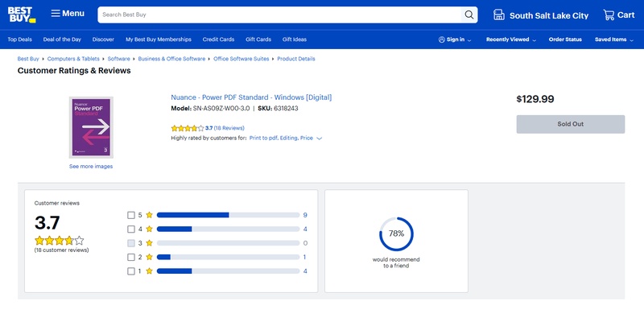Click the star icon in the 3 star row
Screen dimensions: 644x310
(x=149, y=242)
